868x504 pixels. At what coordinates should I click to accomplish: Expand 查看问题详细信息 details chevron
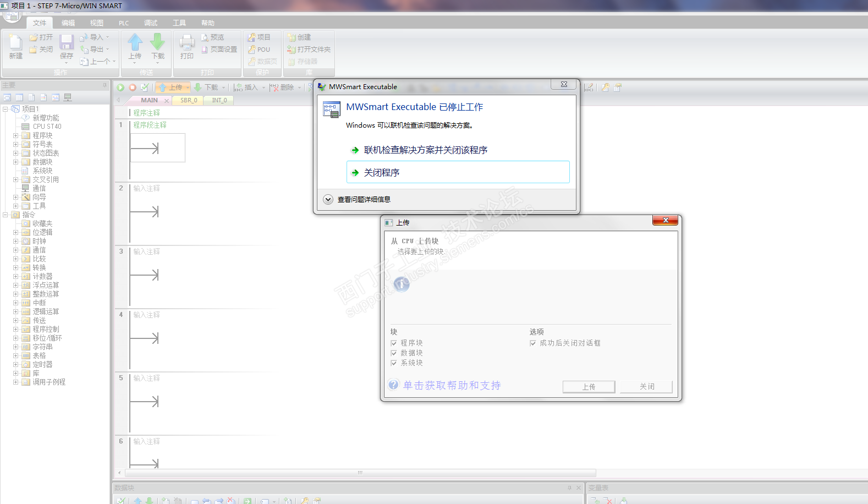(x=328, y=199)
